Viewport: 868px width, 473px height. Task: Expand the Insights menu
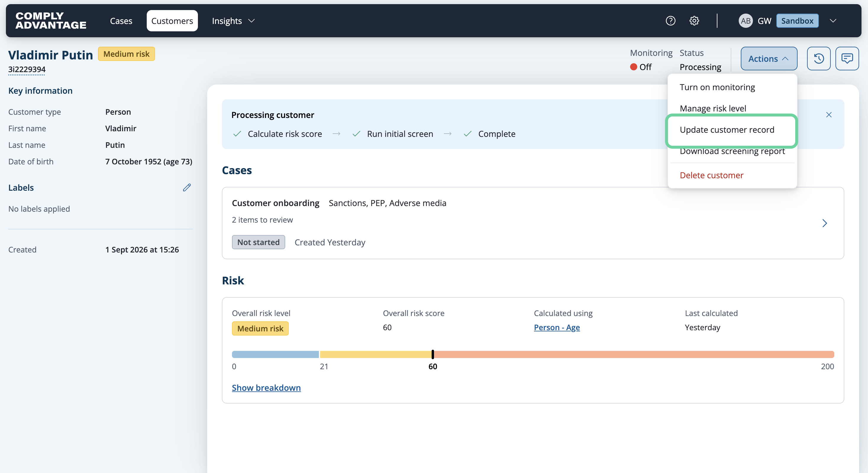tap(233, 21)
